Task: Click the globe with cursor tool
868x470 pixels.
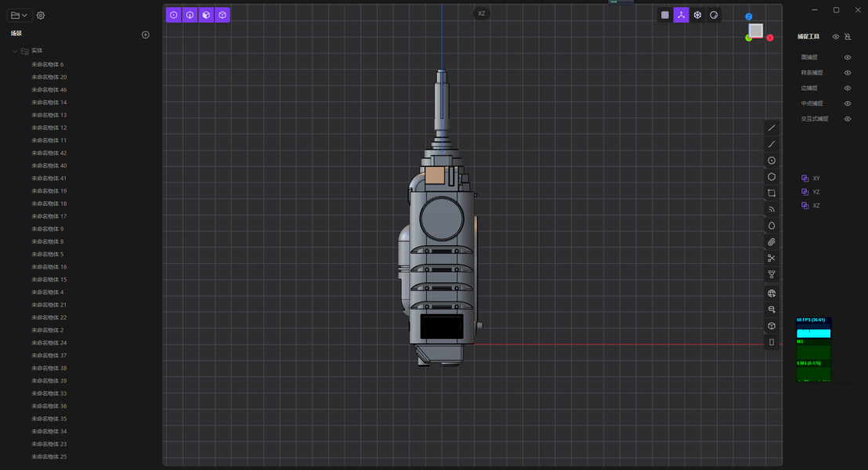Action: coord(772,294)
